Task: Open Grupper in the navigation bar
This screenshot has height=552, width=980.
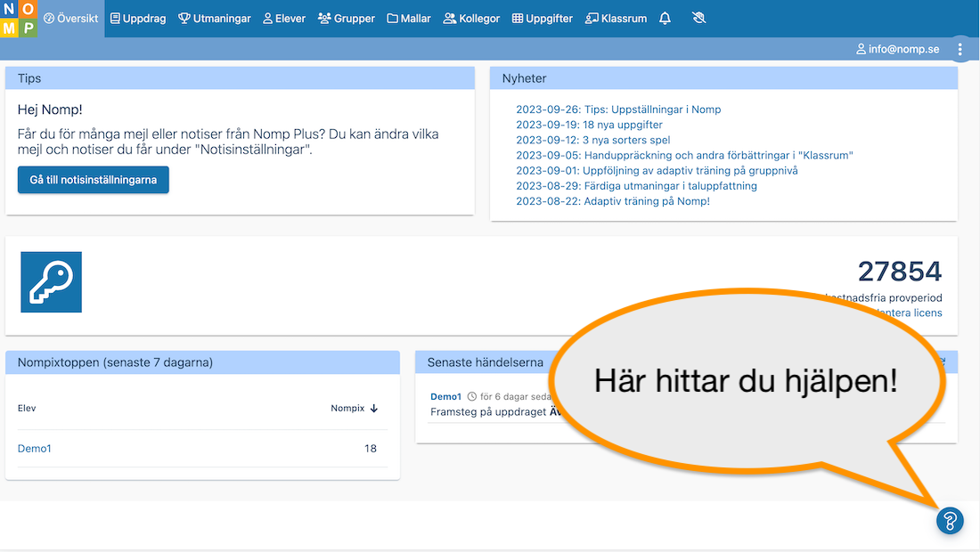Action: [347, 19]
